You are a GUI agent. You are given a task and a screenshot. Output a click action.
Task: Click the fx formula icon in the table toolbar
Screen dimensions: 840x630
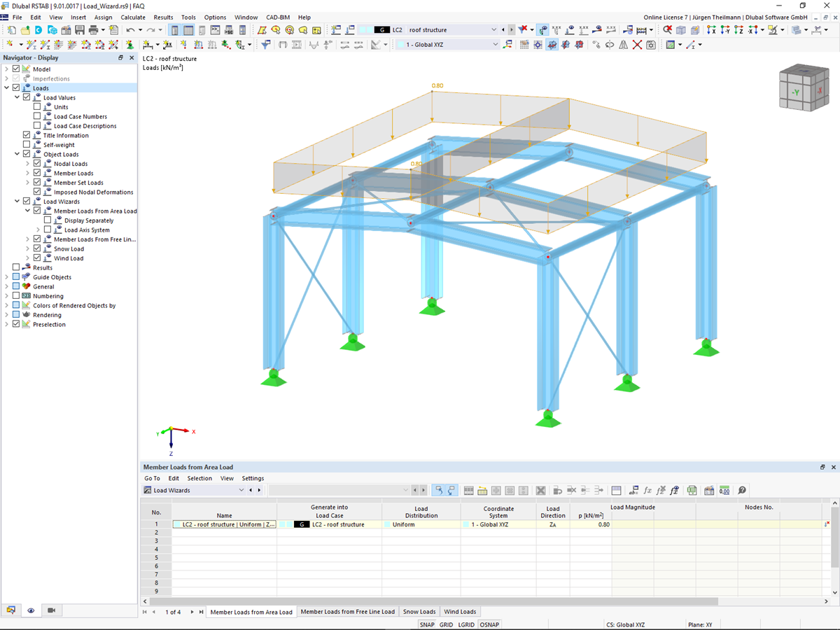point(647,490)
